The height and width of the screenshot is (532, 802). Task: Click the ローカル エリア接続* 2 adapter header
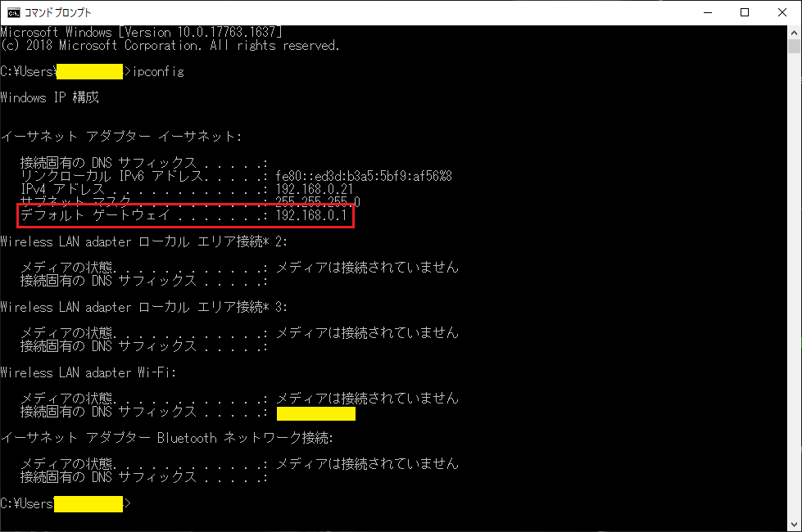click(x=143, y=241)
